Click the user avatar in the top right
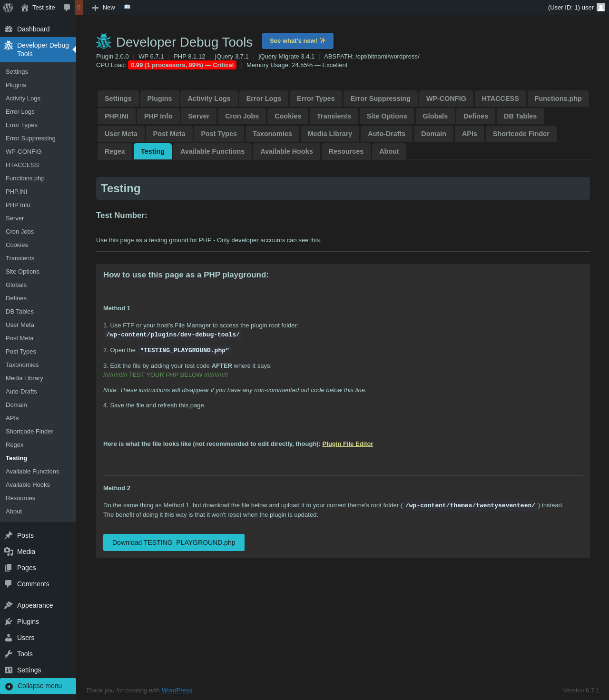The image size is (609, 700). tap(601, 7)
